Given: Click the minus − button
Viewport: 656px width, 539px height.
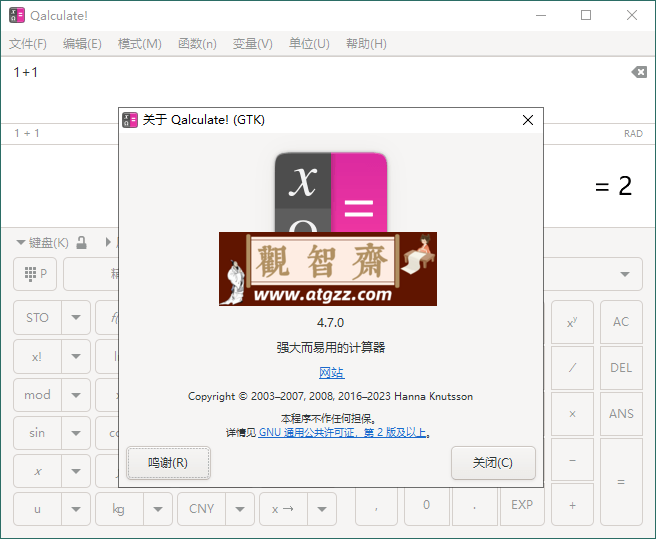Looking at the screenshot, I should click(x=572, y=460).
